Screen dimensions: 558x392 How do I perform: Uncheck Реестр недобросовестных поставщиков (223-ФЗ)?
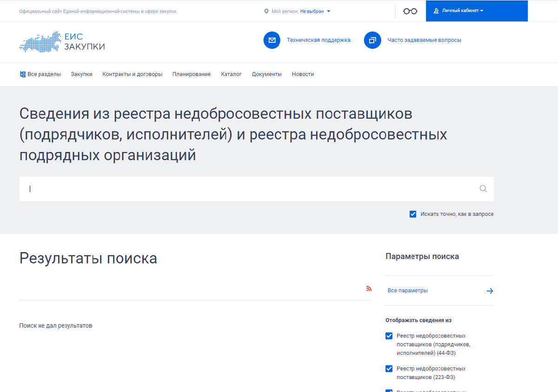389,368
